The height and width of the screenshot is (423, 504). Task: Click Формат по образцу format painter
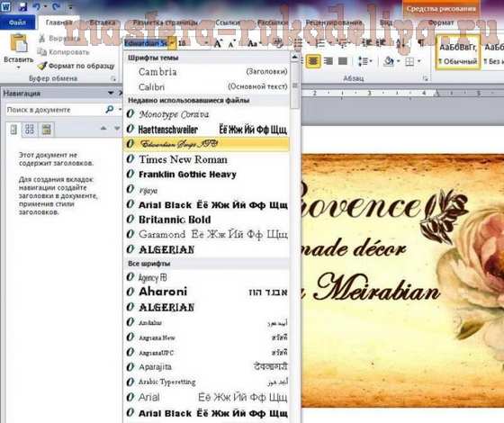click(76, 66)
